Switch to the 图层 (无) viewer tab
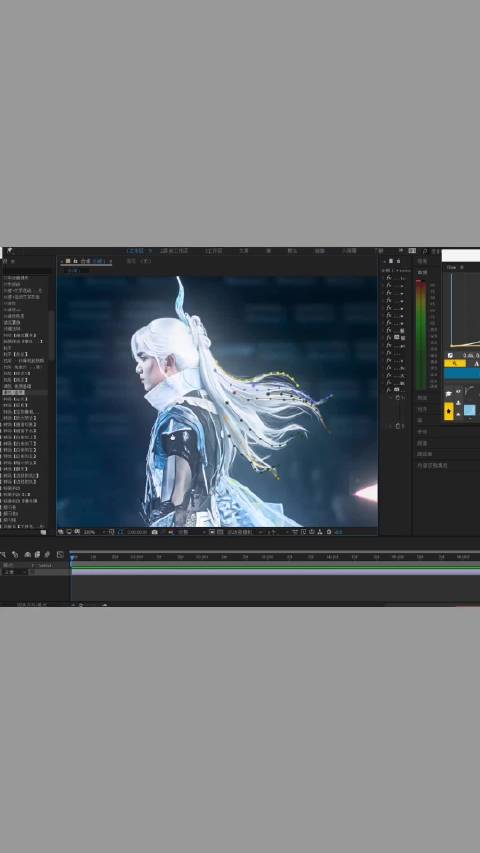The width and height of the screenshot is (480, 853). [x=139, y=261]
